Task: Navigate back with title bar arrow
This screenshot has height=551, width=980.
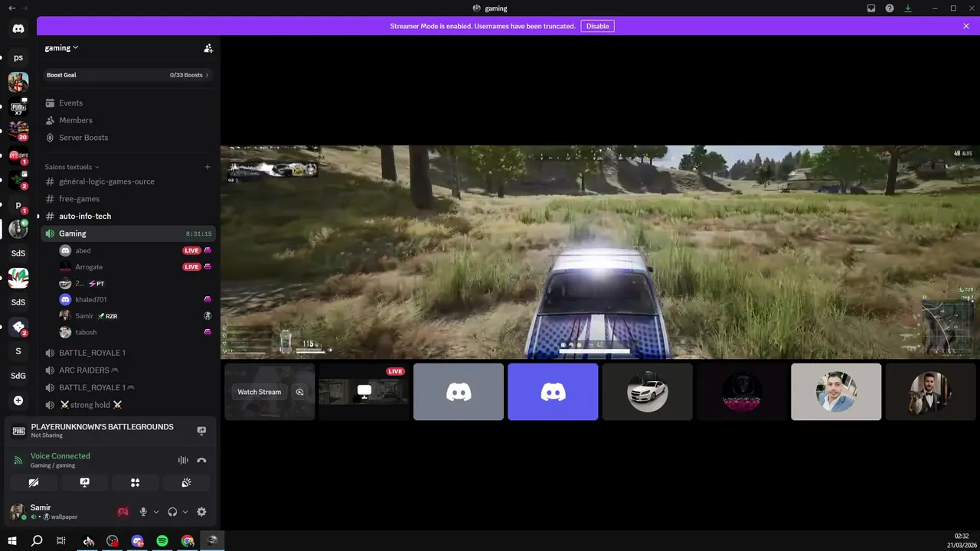Action: 11,8
